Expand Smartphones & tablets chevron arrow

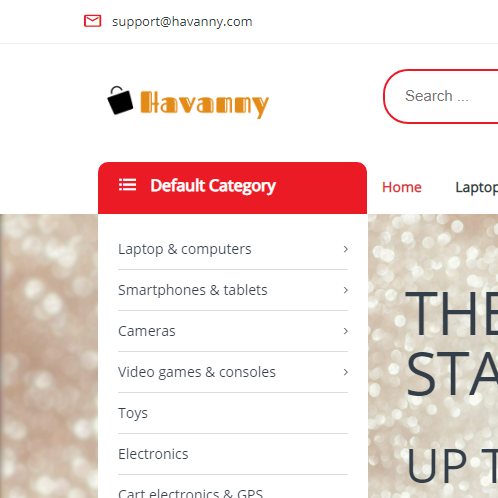pyautogui.click(x=345, y=290)
